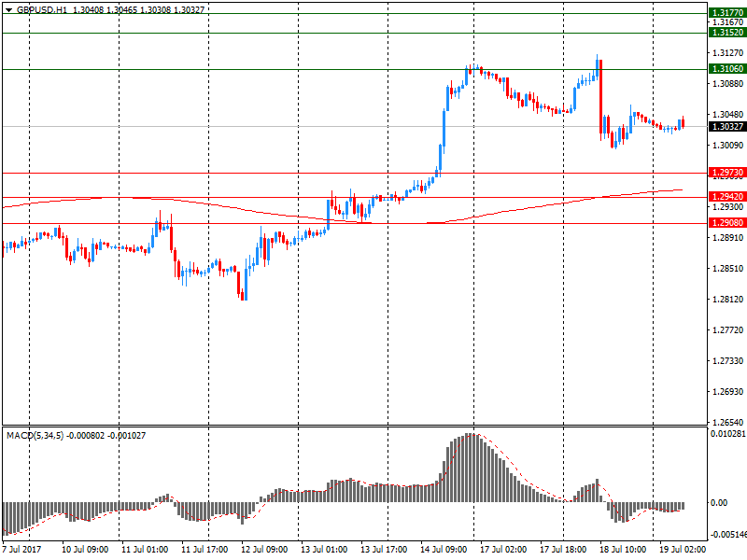Select the 1.29080 red level label
The image size is (747, 560).
coord(727,222)
